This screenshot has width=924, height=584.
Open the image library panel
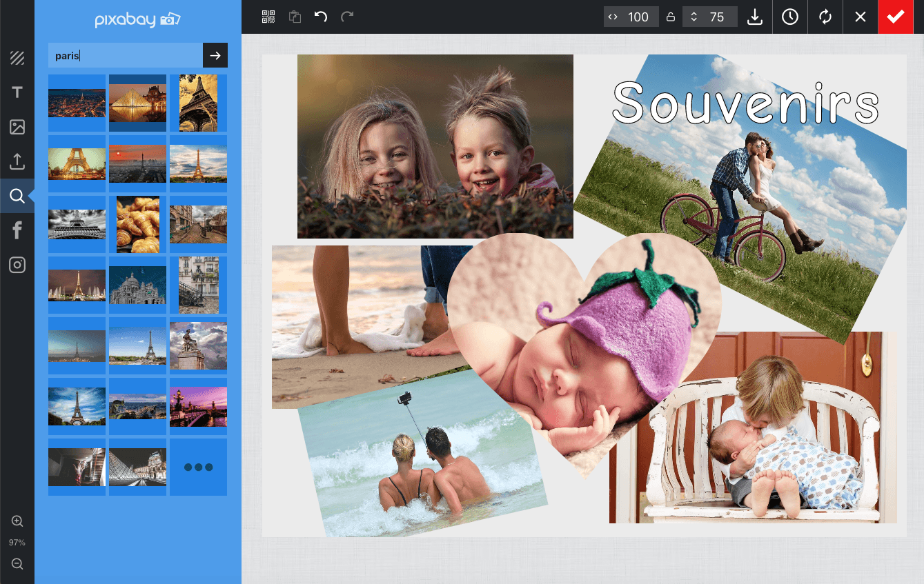point(17,127)
